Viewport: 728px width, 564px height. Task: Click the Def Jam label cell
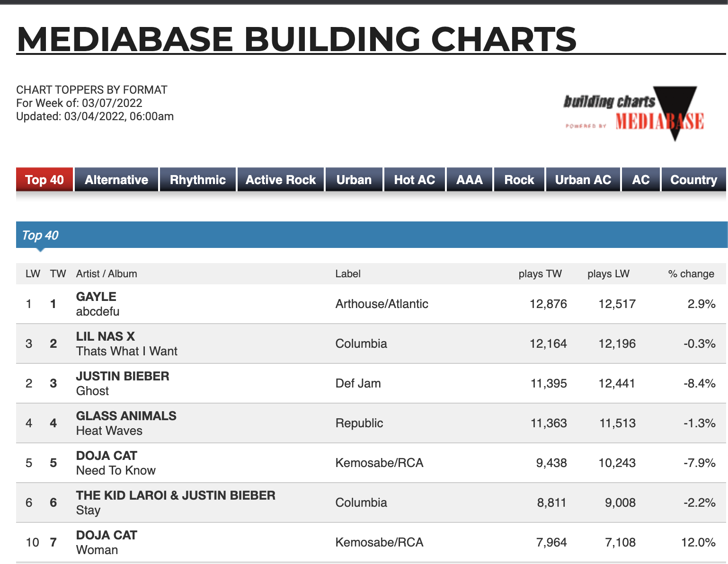(x=358, y=383)
